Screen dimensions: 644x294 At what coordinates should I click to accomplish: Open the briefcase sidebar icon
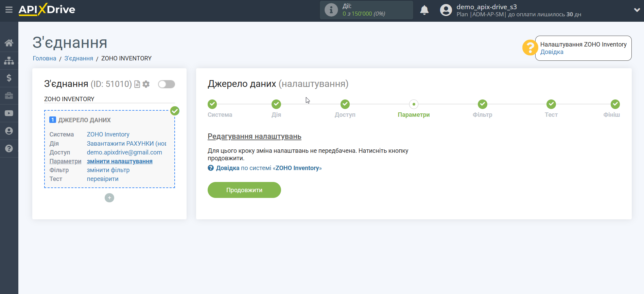(x=9, y=96)
